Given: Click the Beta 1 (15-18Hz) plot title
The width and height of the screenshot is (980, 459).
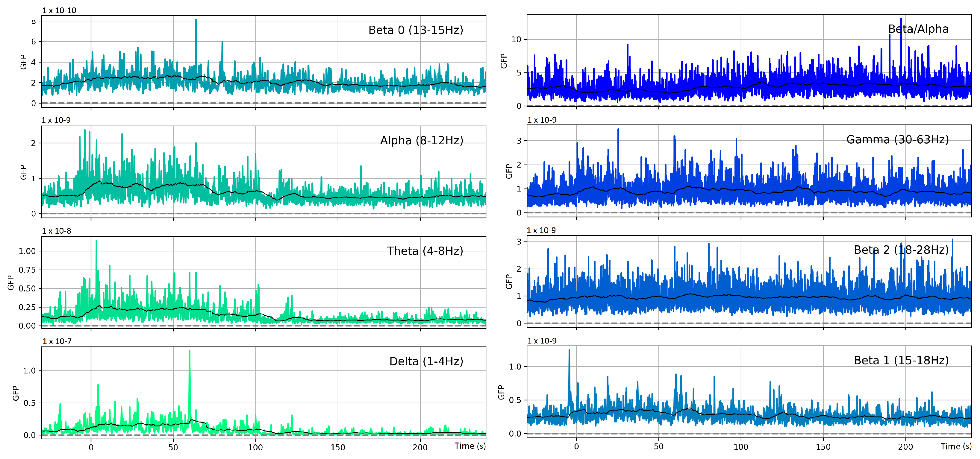Looking at the screenshot, I should pos(901,360).
